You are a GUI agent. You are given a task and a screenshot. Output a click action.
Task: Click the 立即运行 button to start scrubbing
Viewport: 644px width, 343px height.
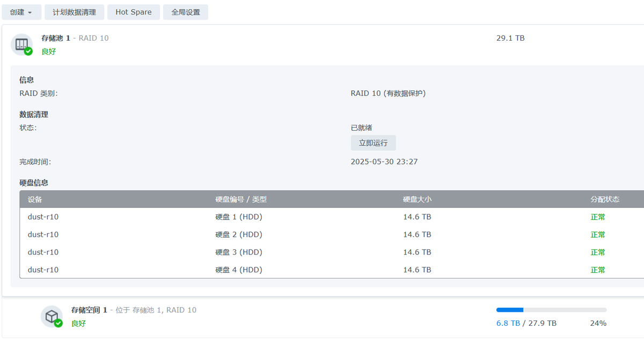tap(373, 143)
